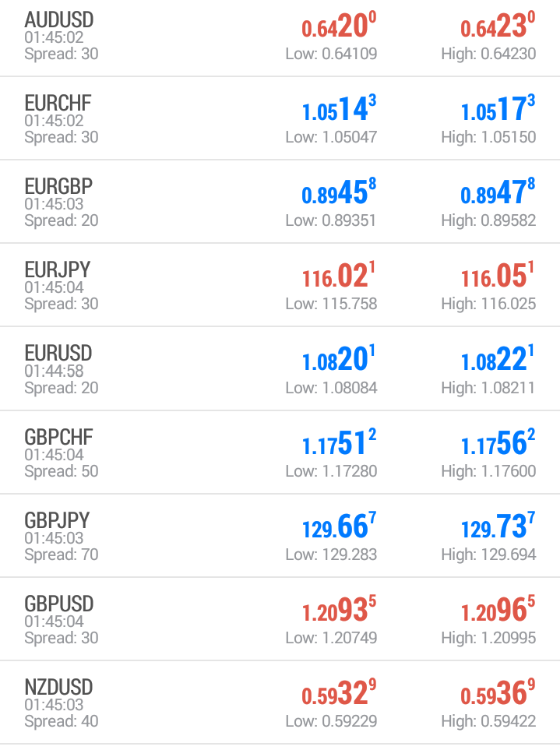Tap the NZDUSD ask price 0.59369
Image resolution: width=560 pixels, height=750 pixels.
click(x=498, y=693)
